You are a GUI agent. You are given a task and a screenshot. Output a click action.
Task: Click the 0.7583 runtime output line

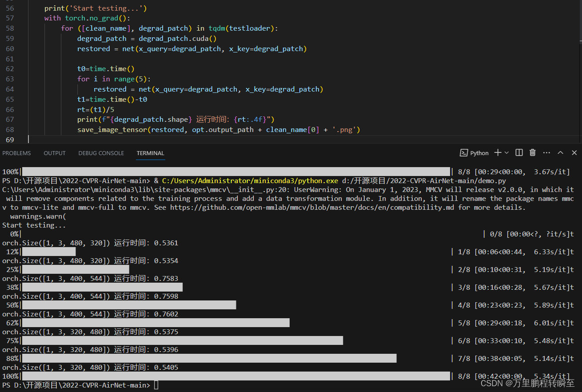(90, 278)
